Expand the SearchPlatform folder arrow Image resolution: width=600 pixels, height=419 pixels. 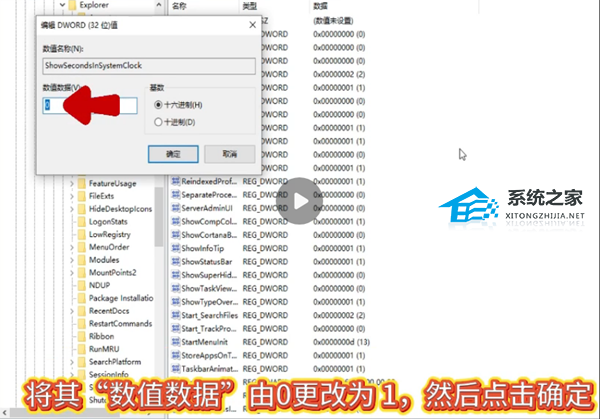[x=72, y=362]
